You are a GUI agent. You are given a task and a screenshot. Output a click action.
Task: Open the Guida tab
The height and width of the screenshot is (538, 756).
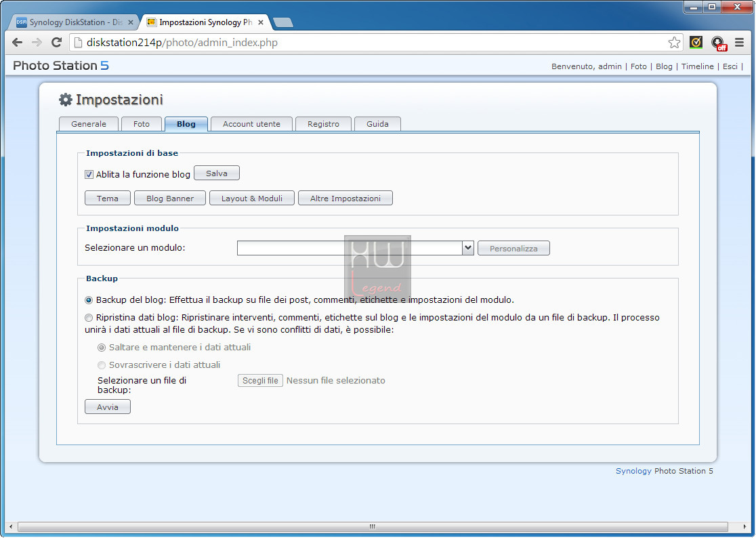coord(377,124)
